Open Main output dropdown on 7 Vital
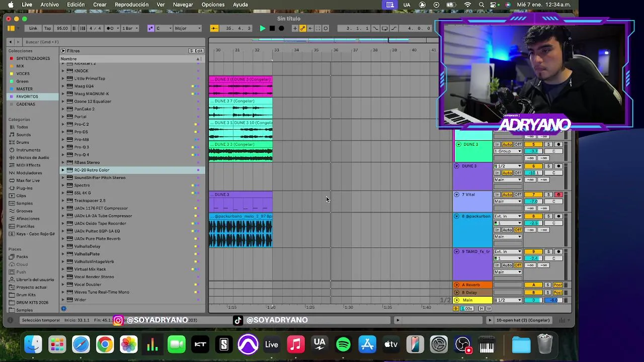Screen dimensions: 644x362 pyautogui.click(x=508, y=201)
